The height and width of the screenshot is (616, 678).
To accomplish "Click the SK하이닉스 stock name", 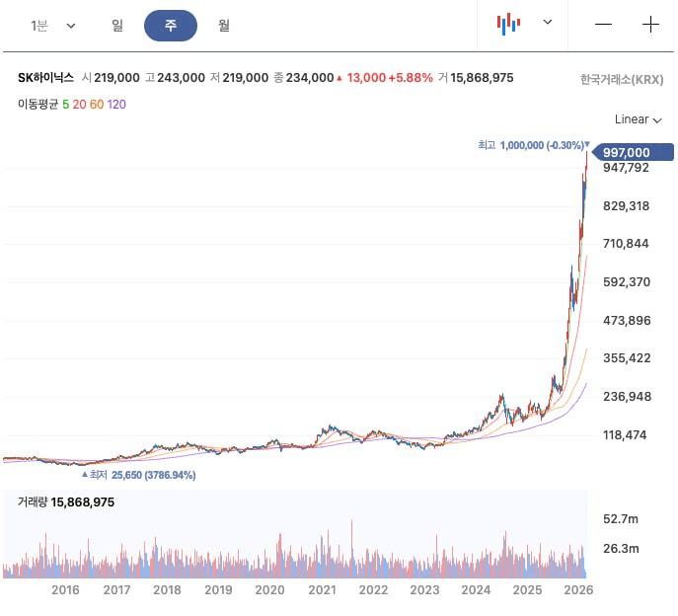I will 45,78.
